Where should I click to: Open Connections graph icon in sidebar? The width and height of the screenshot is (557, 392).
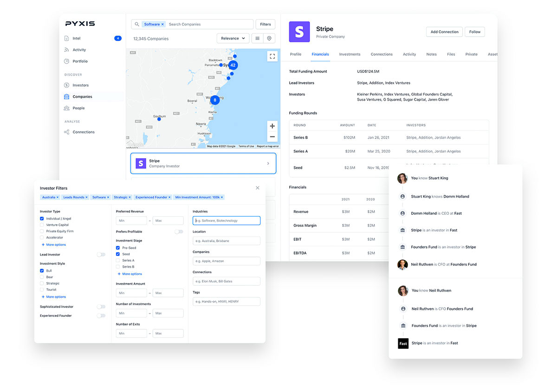[x=67, y=132]
